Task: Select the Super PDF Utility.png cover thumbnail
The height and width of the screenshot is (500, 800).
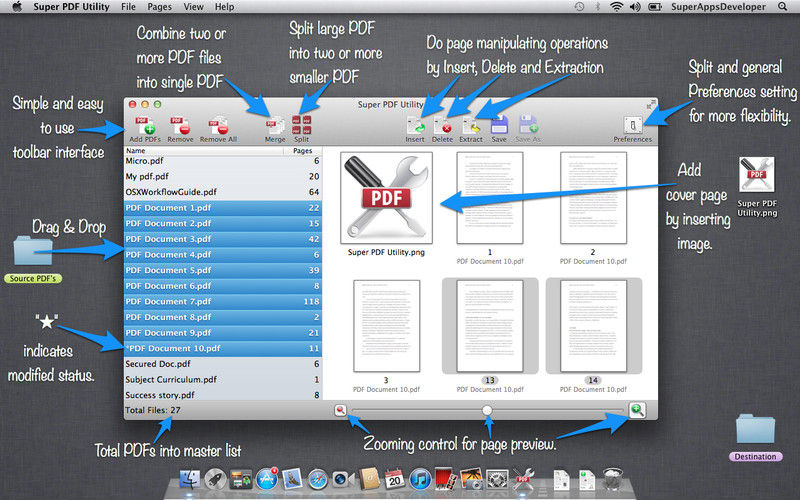Action: [386, 197]
